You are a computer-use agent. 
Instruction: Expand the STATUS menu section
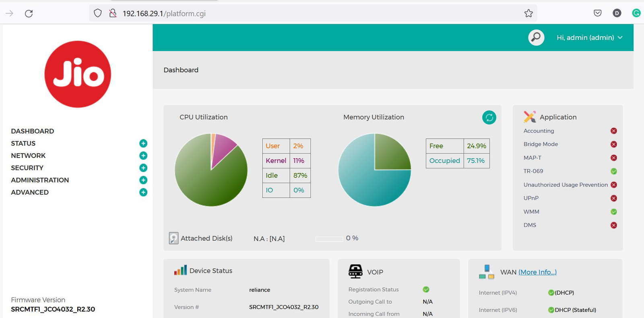coord(143,143)
